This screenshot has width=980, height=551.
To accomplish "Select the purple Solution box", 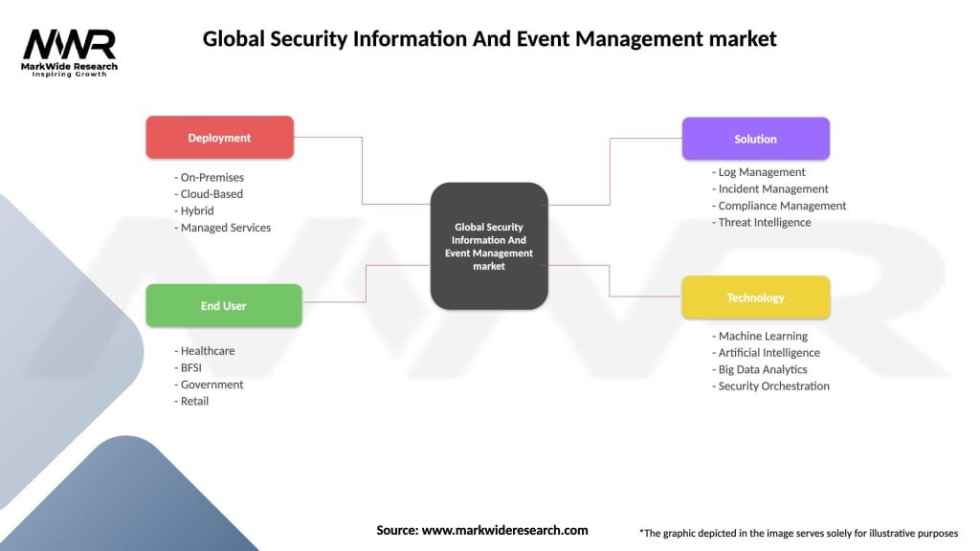I will tap(755, 139).
